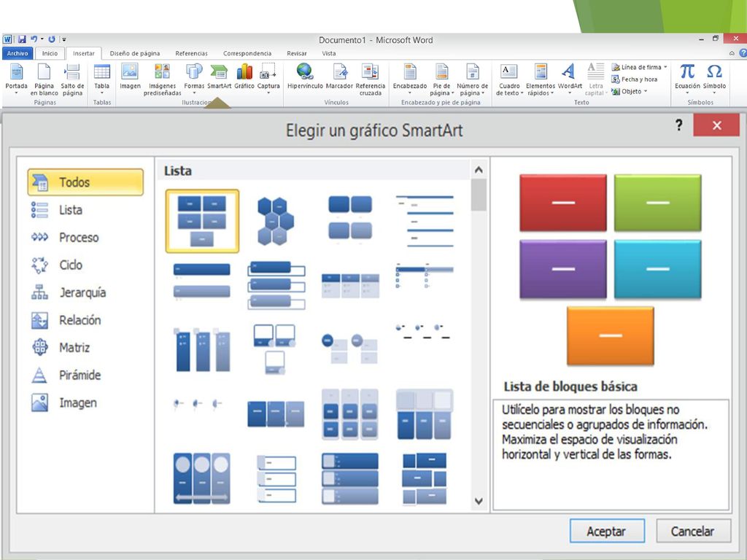Screen dimensions: 747x560
Task: Minimize the ribbon with the caret
Action: [732, 53]
